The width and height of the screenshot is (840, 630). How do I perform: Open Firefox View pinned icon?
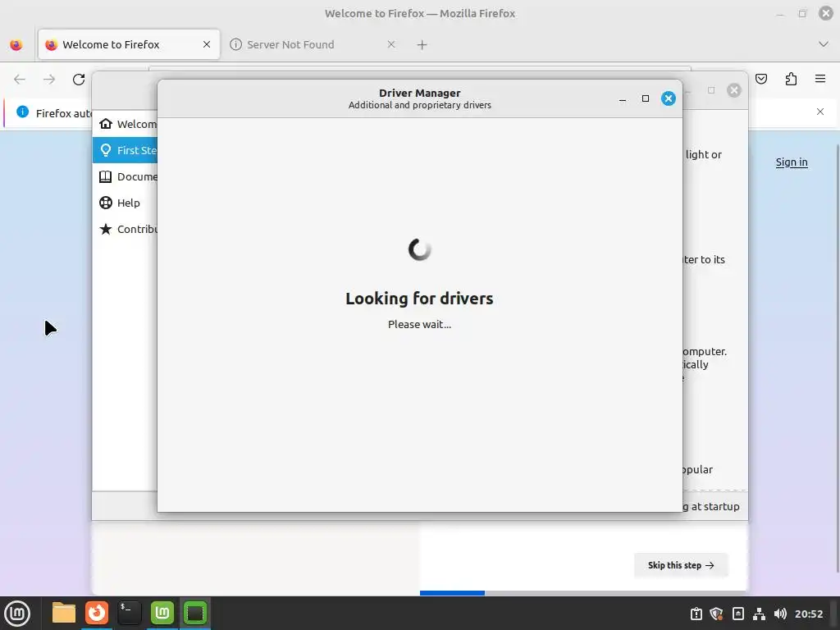[16, 44]
